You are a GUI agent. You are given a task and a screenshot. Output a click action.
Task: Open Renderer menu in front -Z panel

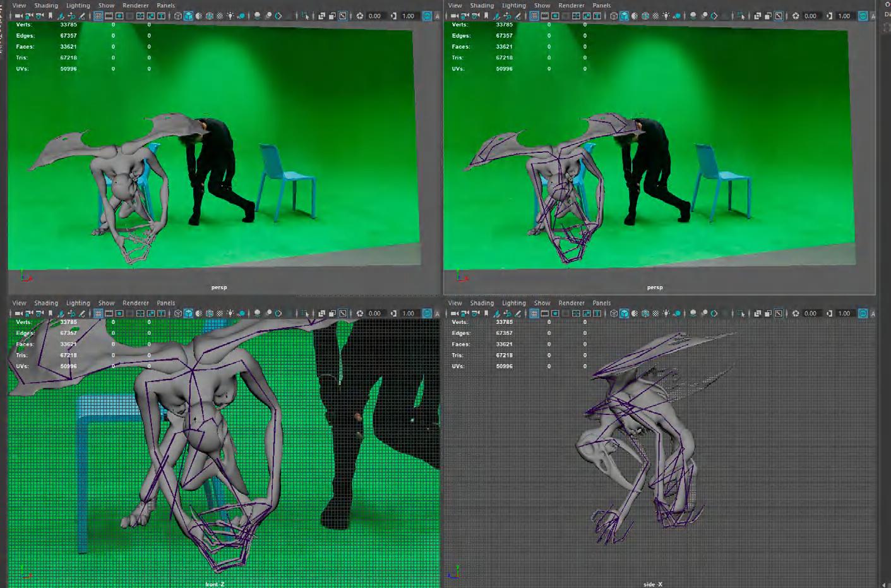[136, 303]
